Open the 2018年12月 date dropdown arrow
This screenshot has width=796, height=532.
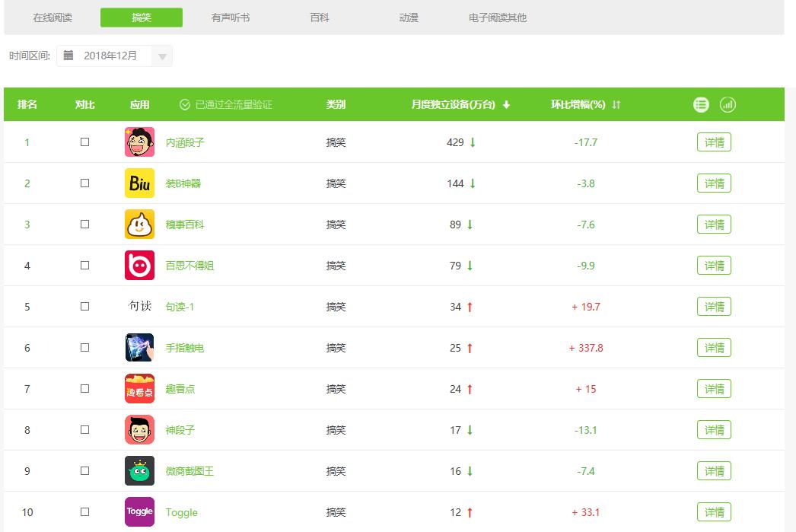click(x=162, y=56)
